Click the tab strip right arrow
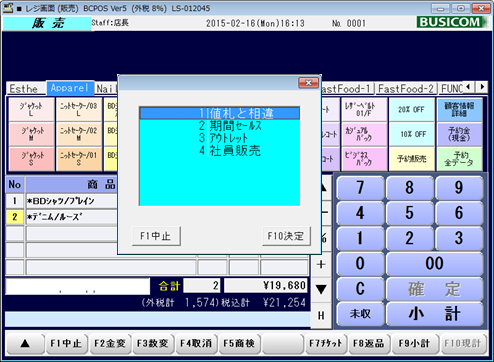Image resolution: width=494 pixels, height=362 pixels. 482,87
